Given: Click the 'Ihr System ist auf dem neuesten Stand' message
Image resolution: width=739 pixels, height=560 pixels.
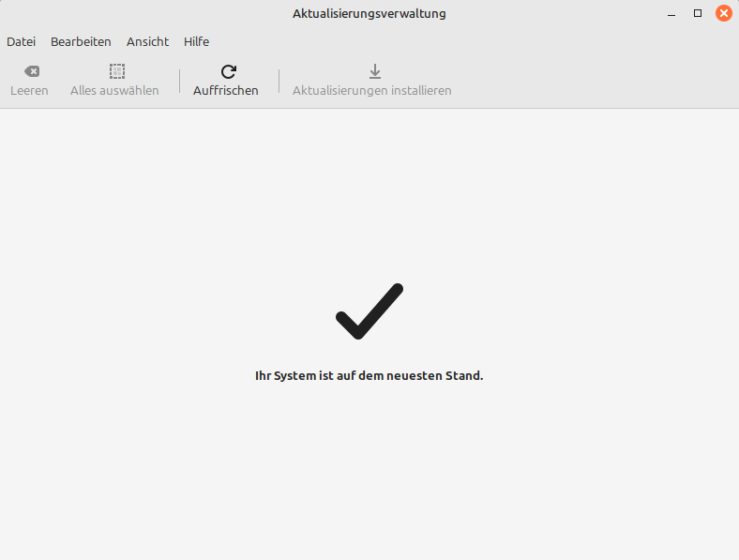Looking at the screenshot, I should (x=369, y=376).
